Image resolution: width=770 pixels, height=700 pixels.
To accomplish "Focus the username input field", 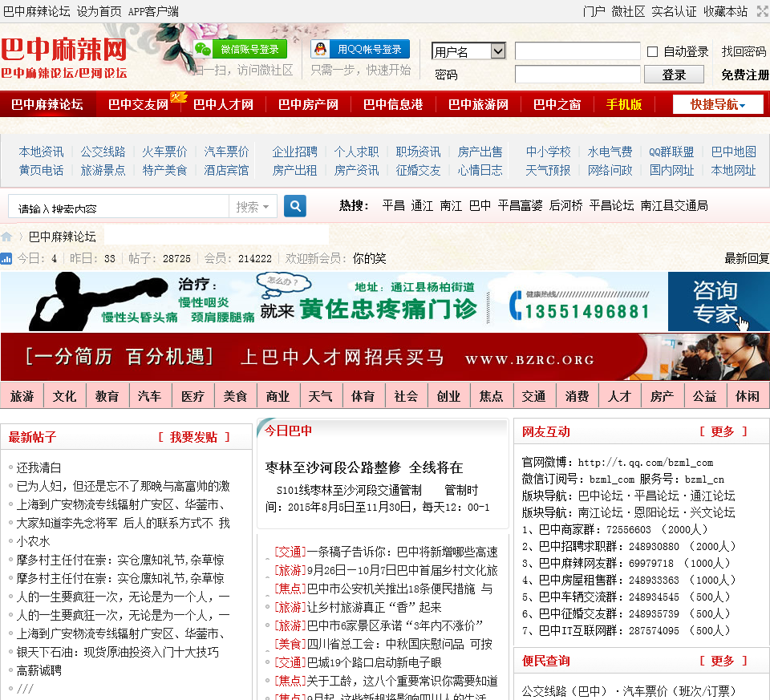I will tap(577, 51).
